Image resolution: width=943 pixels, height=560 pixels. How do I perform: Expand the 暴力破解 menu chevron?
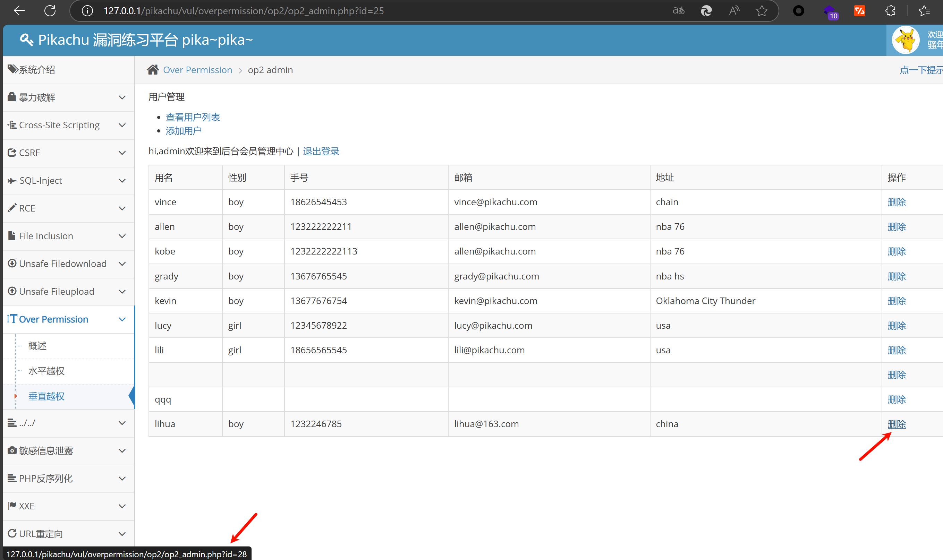tap(122, 97)
